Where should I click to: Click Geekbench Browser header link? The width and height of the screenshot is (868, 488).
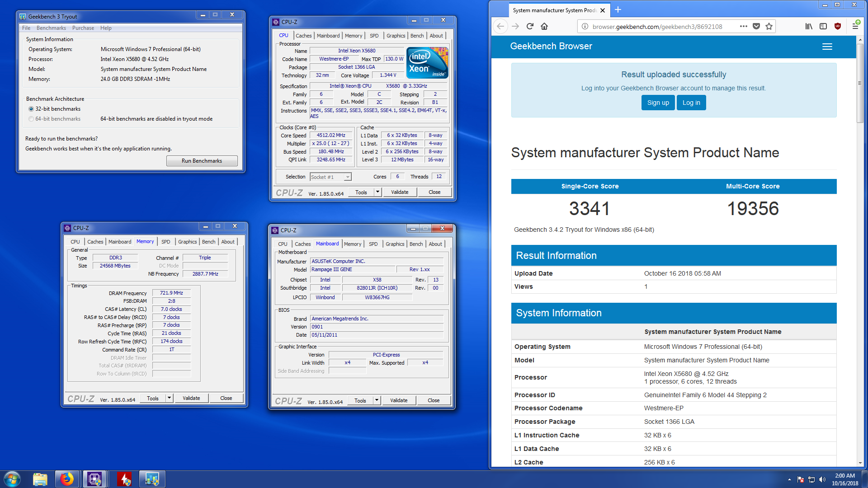[551, 46]
